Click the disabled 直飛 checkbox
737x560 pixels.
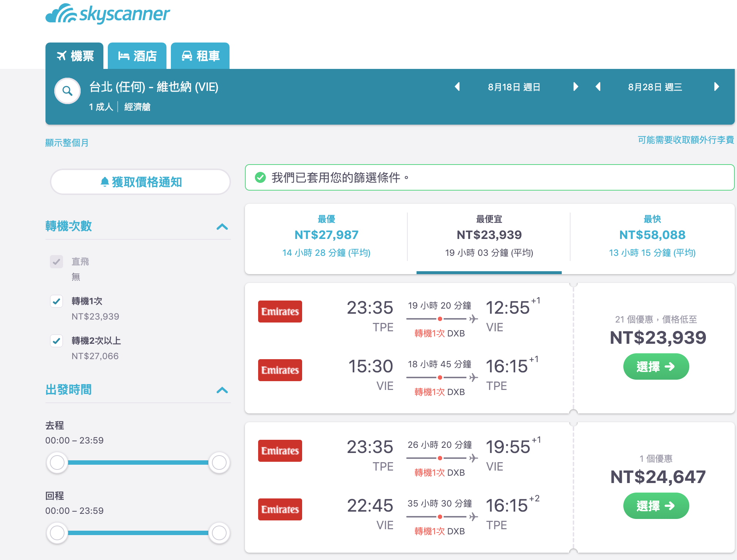tap(57, 262)
